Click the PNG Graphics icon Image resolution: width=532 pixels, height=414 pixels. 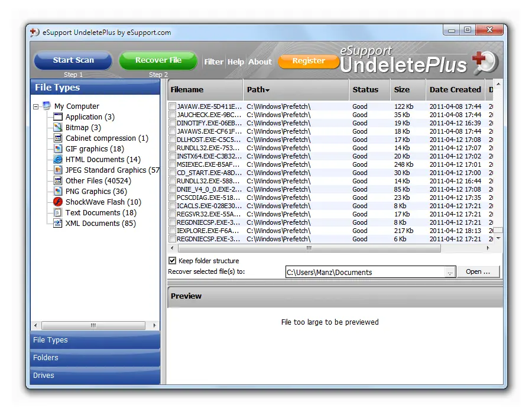(x=58, y=191)
